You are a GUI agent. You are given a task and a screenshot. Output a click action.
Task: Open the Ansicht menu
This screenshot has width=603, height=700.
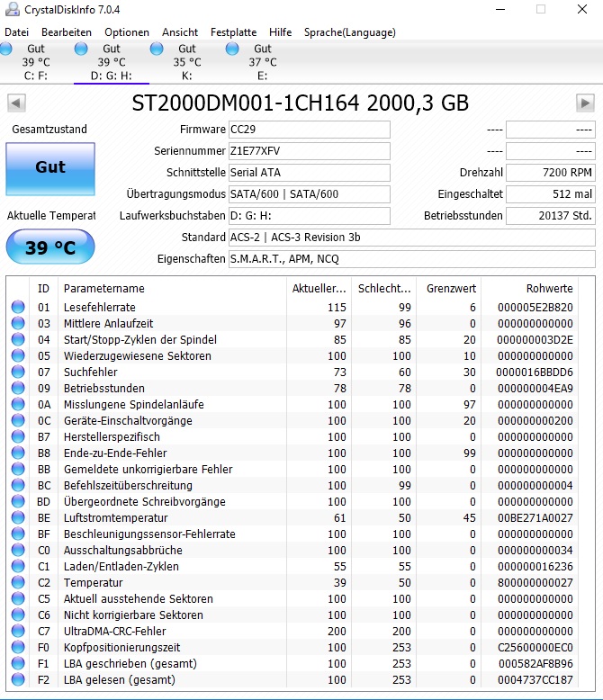[180, 32]
